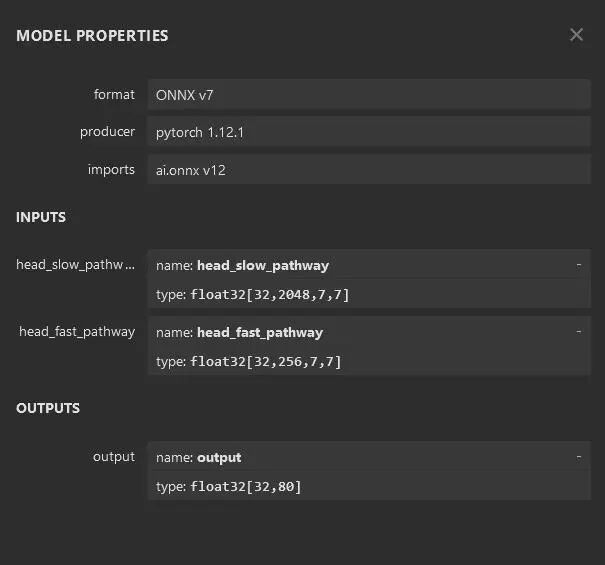605x565 pixels.
Task: Click the OUTPUTS section heading
Action: 48,408
